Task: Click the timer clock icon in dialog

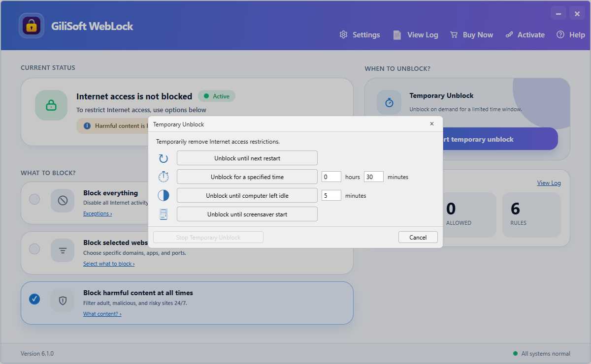Action: tap(164, 177)
